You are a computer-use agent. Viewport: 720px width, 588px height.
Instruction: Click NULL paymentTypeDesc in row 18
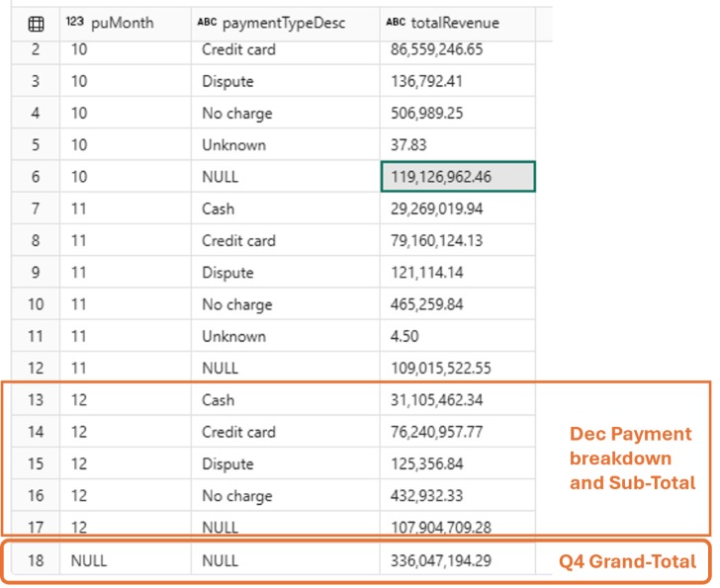click(x=220, y=560)
